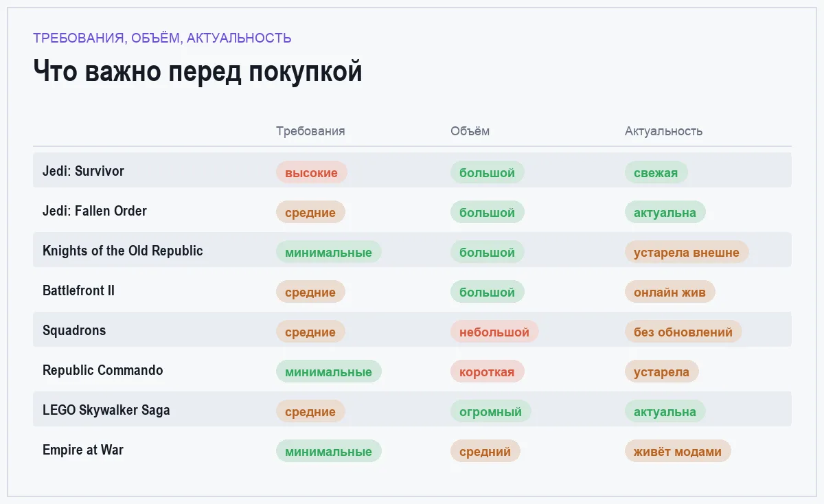Click the "Объём" column header
Image resolution: width=824 pixels, height=504 pixels.
[470, 131]
